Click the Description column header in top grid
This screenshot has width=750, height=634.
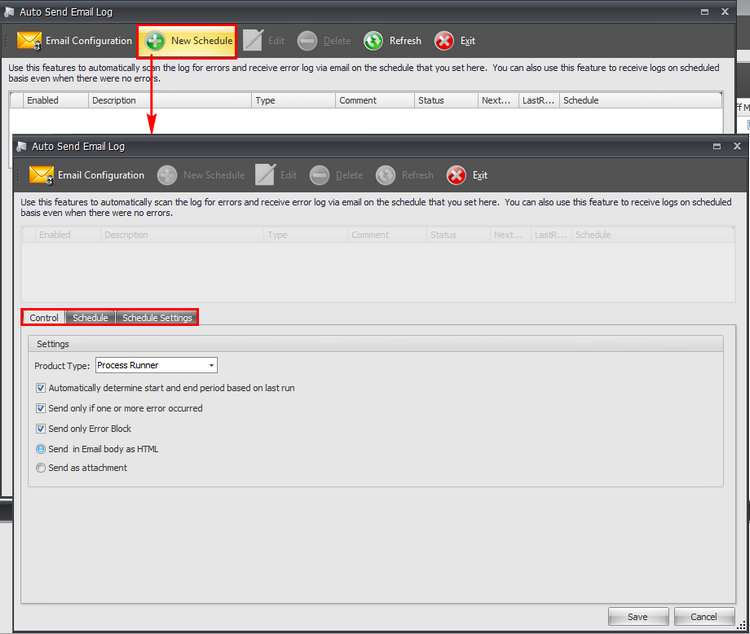click(168, 101)
